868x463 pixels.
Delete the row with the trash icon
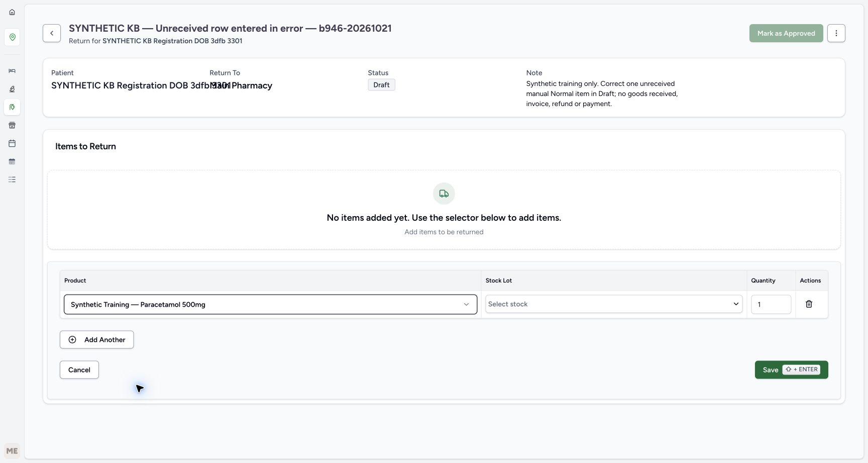tap(809, 304)
